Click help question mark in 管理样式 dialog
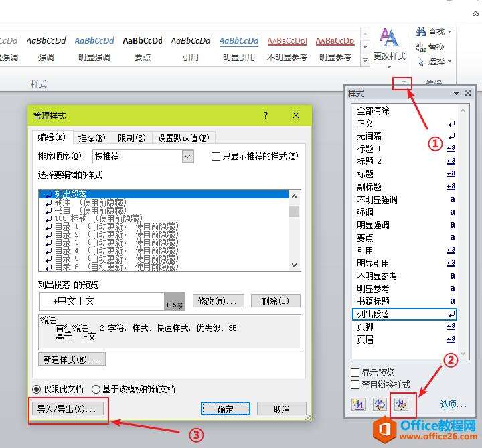This screenshot has width=482, height=448. pos(266,115)
